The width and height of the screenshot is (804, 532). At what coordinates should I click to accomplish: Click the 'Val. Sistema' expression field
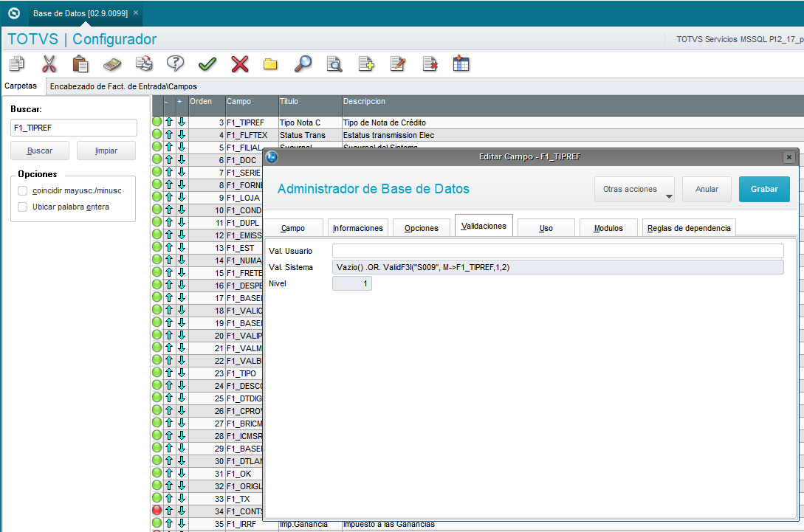tap(558, 267)
